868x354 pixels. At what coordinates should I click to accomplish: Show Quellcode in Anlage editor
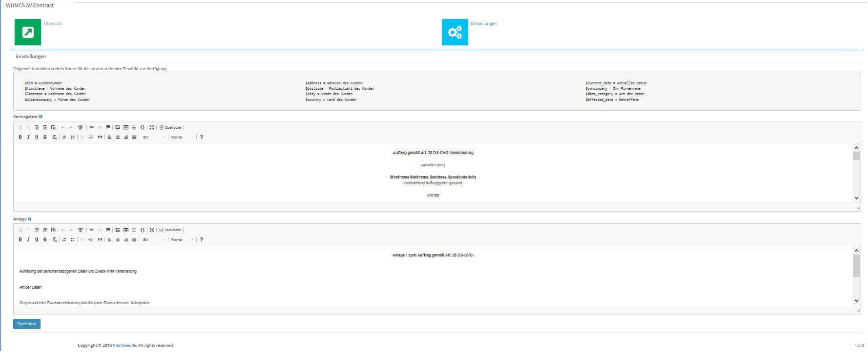[x=170, y=230]
